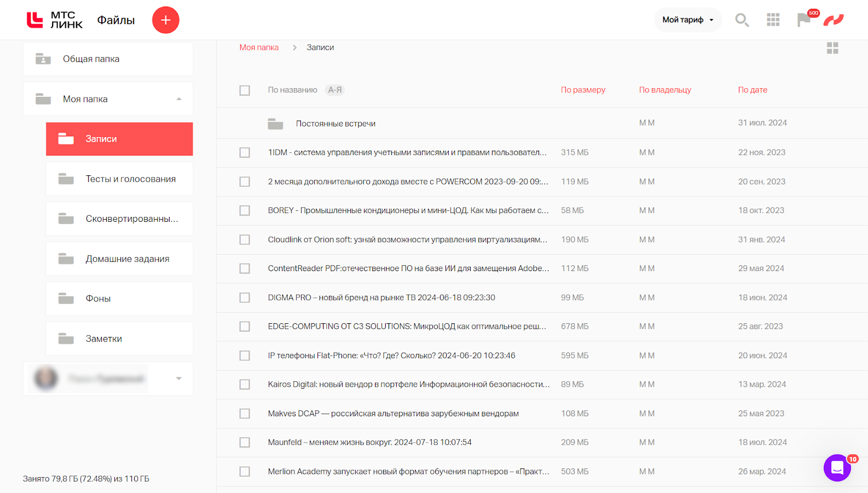Check the POWERCOM recording checkbox
868x493 pixels.
tap(245, 182)
